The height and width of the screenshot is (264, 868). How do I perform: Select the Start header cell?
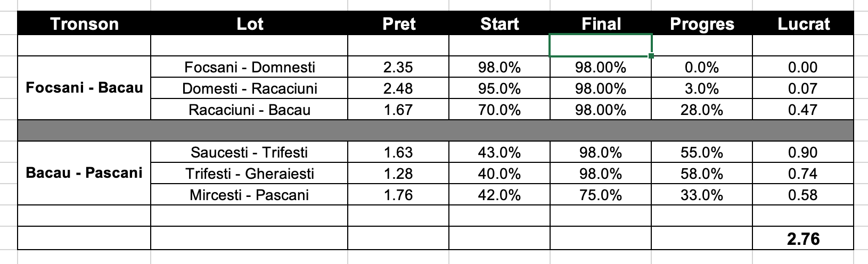499,24
